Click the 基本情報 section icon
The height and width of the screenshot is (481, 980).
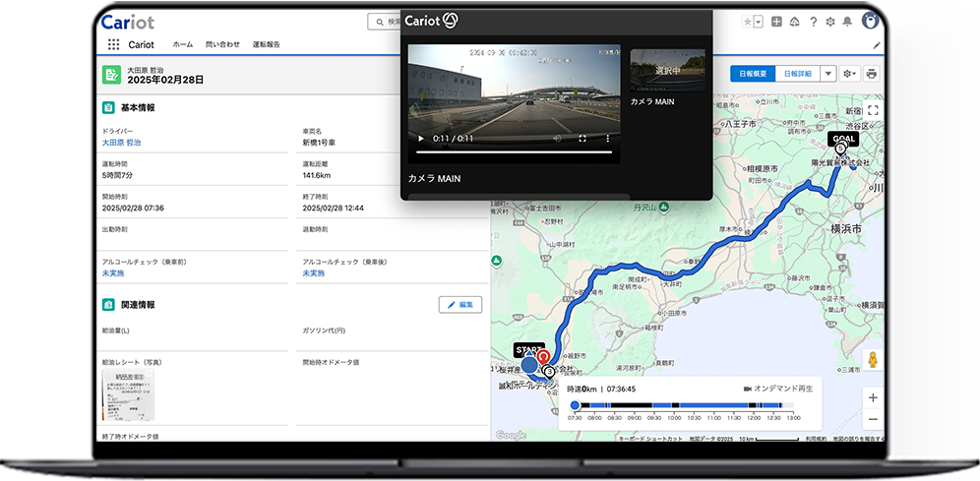[108, 107]
